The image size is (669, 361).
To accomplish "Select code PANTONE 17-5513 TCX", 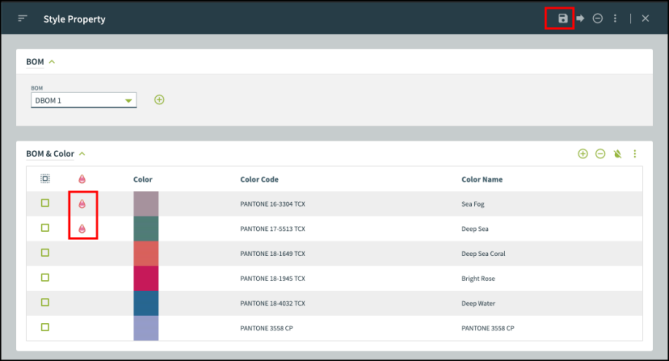I will (x=273, y=229).
